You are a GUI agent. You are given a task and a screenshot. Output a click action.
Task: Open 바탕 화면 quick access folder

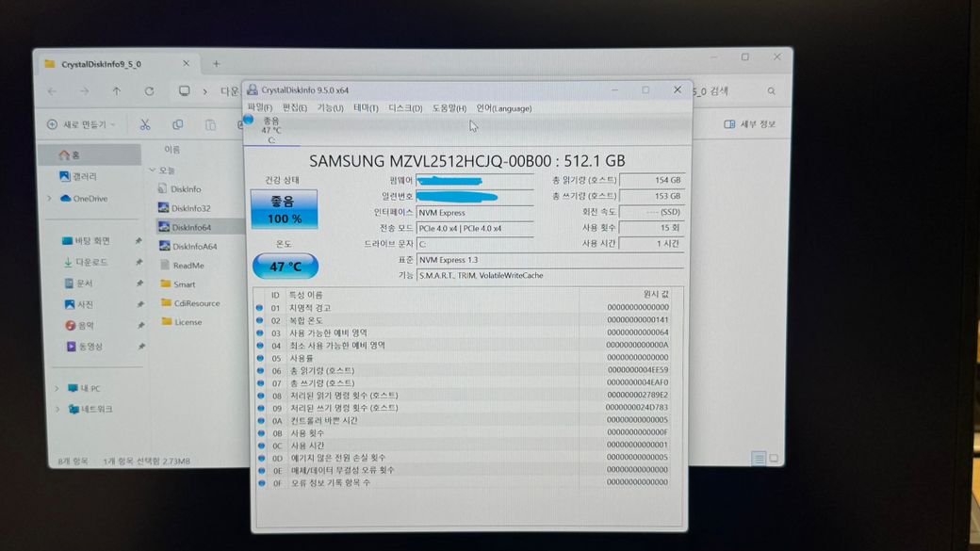tap(87, 240)
